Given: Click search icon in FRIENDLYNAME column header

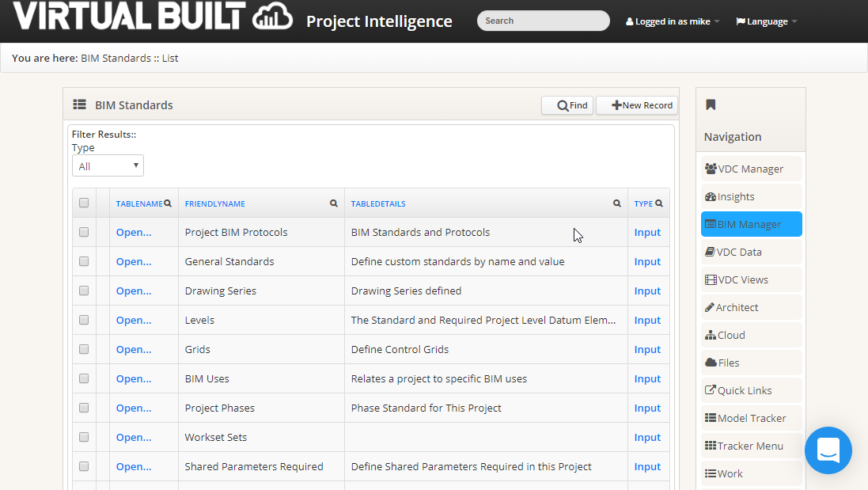Looking at the screenshot, I should (334, 203).
